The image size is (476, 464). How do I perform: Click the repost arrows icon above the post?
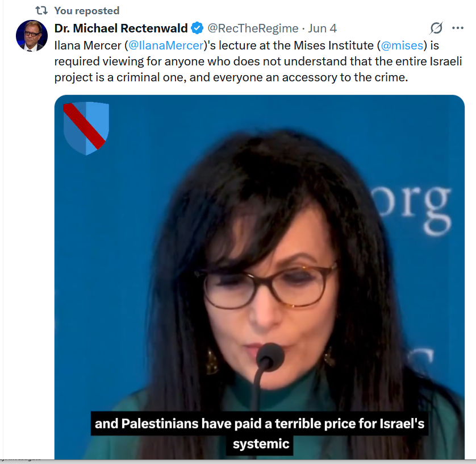(41, 11)
